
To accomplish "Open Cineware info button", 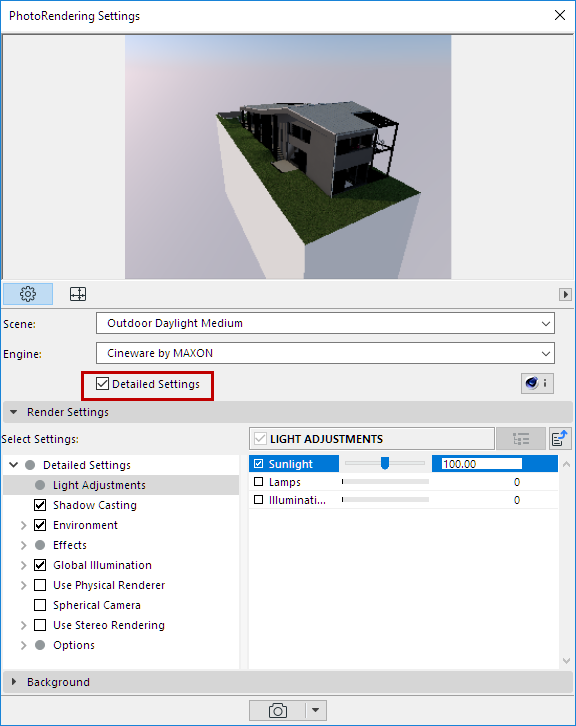I will (537, 383).
